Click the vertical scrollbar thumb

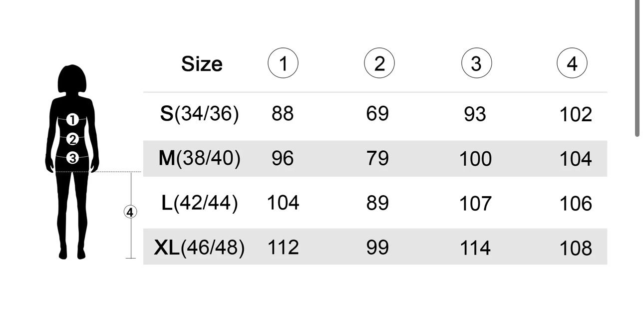[638, 68]
